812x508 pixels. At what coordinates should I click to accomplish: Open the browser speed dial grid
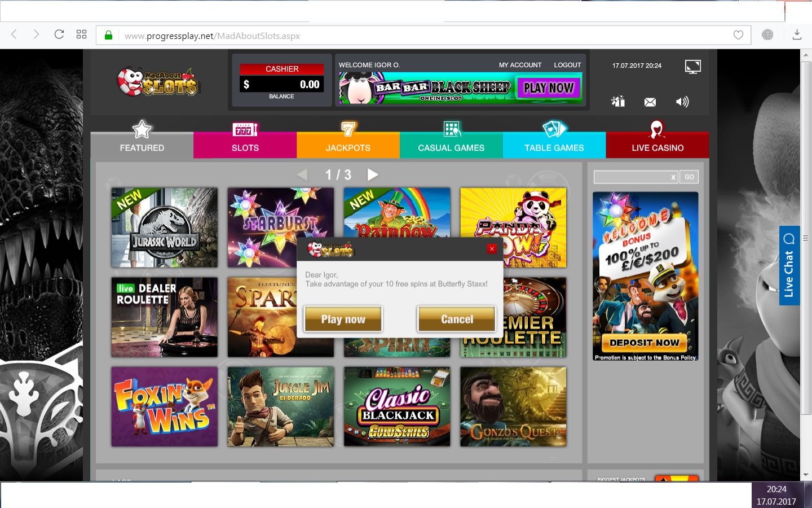point(81,34)
